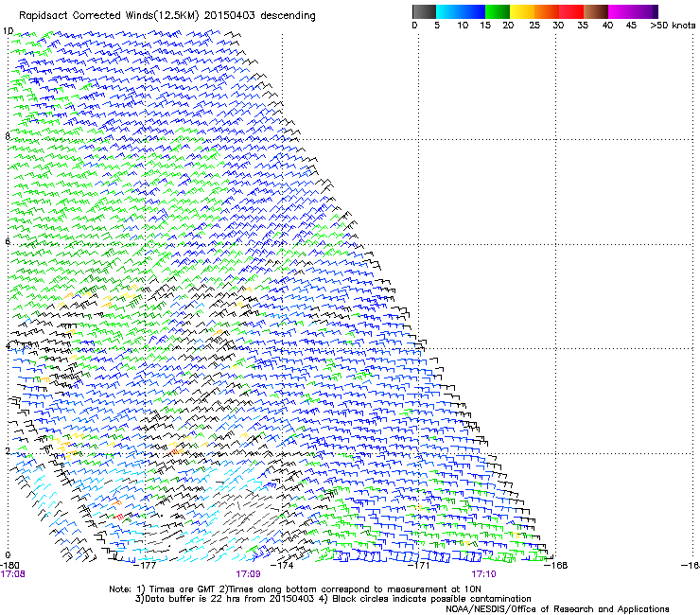Click the longitude label '-171'
700x615 pixels.
(419, 566)
